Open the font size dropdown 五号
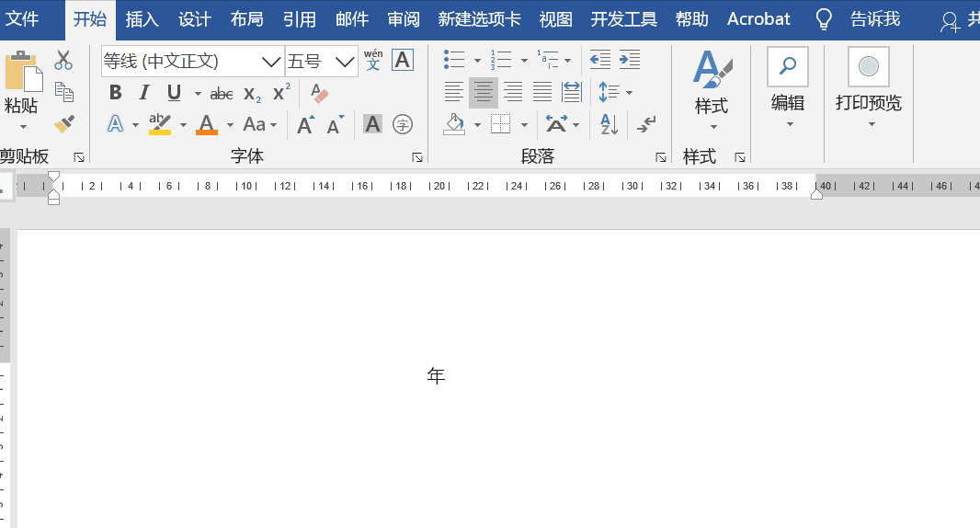The height and width of the screenshot is (528, 980). (x=345, y=62)
